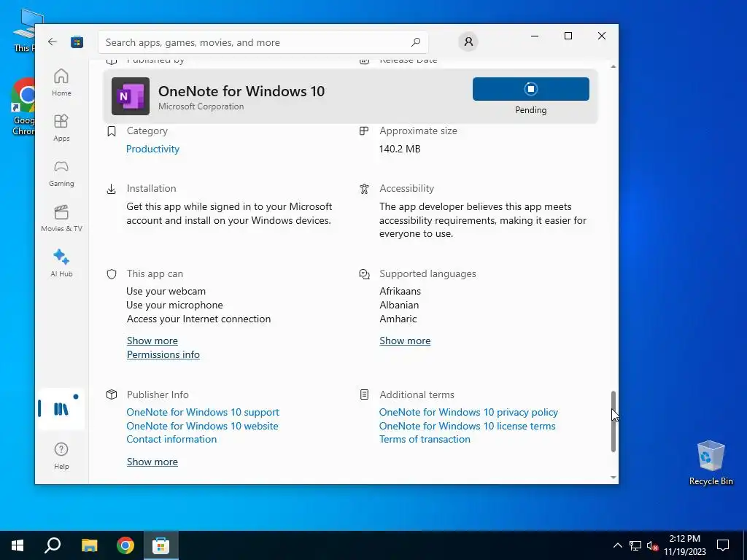Select the Google Chrome desktop shortcut
747x560 pixels.
point(23,107)
